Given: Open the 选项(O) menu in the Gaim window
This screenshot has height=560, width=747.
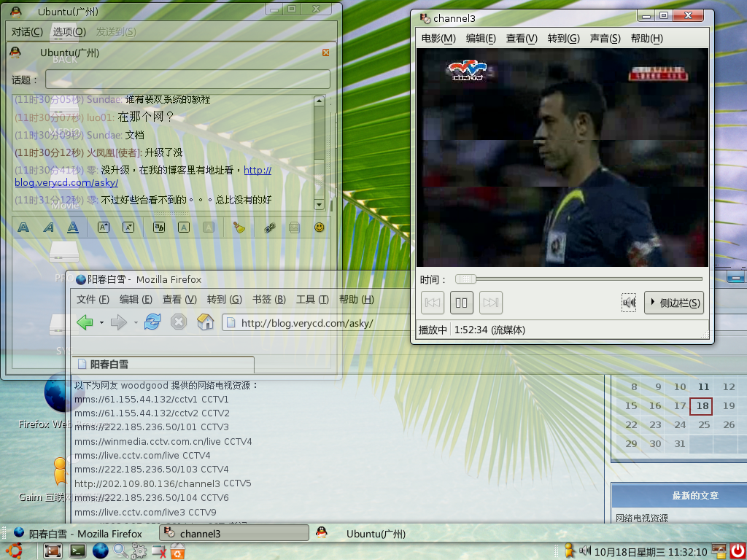Looking at the screenshot, I should [69, 32].
